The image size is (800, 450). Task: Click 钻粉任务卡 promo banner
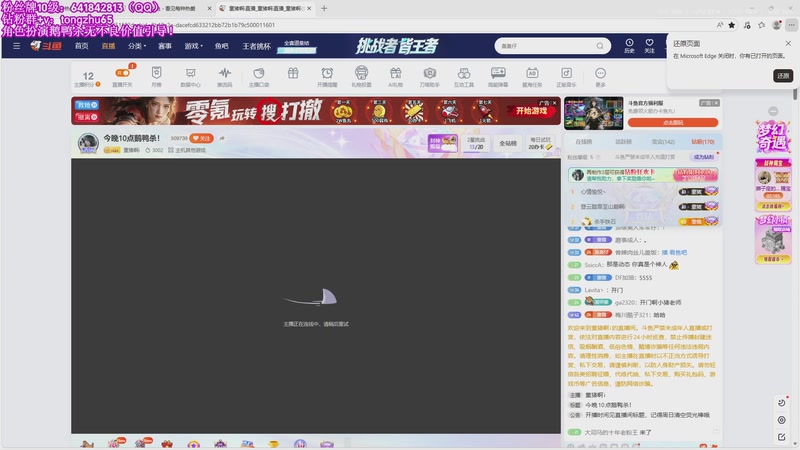point(643,175)
